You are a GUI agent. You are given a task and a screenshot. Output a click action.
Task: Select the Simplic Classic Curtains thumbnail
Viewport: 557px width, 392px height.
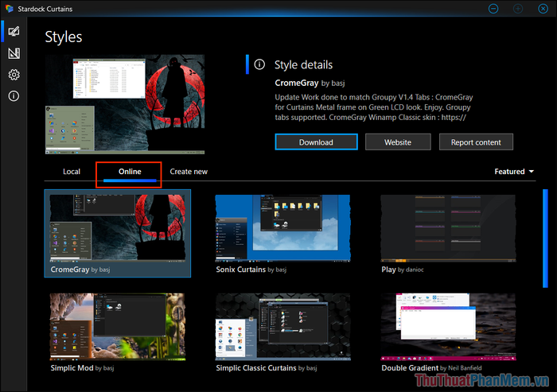tap(282, 327)
